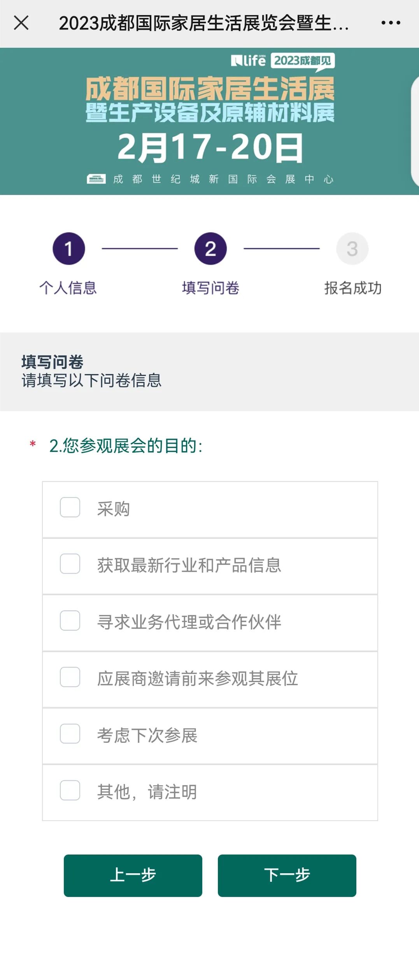Viewport: 419px width, 980px height.
Task: Open the three-dot more options menu
Action: click(x=391, y=23)
